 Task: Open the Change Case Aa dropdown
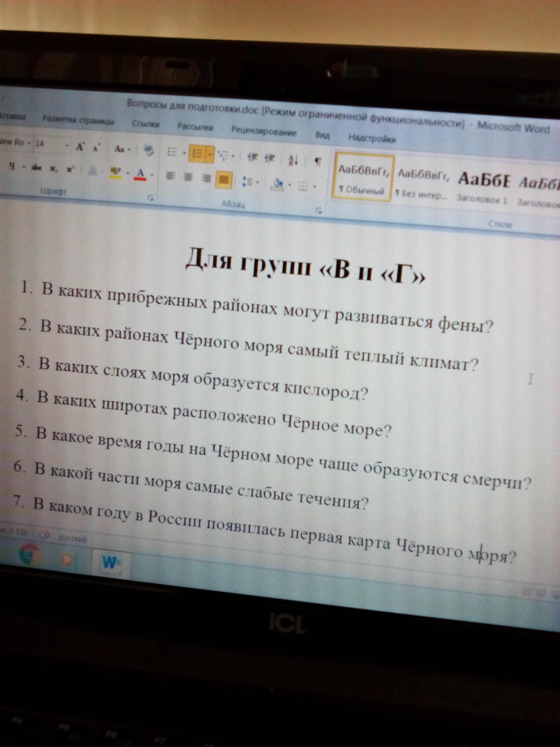pos(123,149)
